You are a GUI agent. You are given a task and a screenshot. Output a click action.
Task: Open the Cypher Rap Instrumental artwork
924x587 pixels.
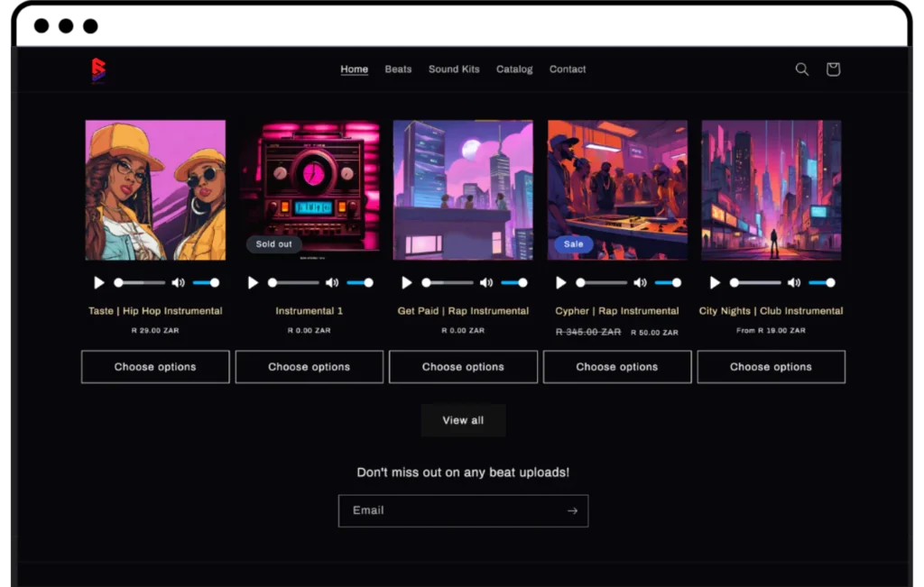coord(617,190)
